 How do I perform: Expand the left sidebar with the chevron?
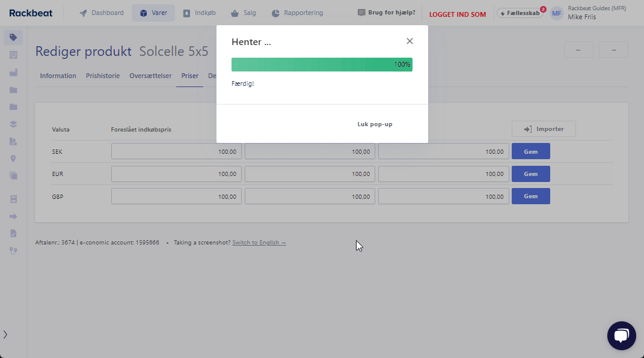click(5, 335)
